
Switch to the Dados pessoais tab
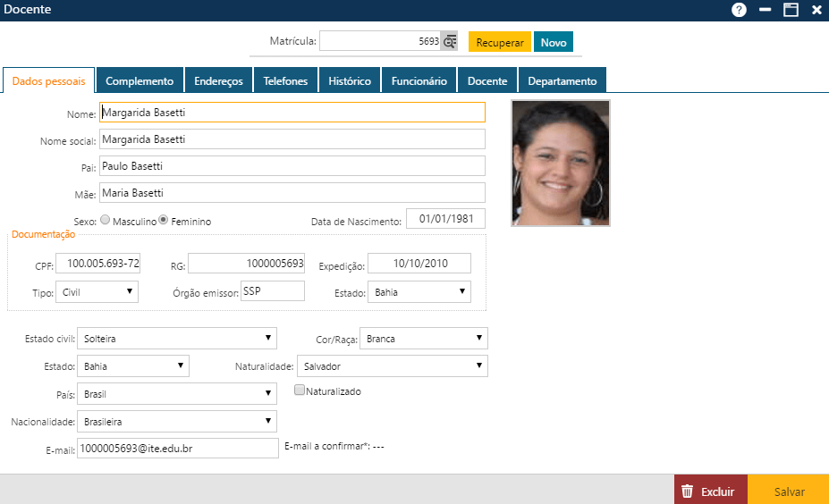(x=48, y=80)
